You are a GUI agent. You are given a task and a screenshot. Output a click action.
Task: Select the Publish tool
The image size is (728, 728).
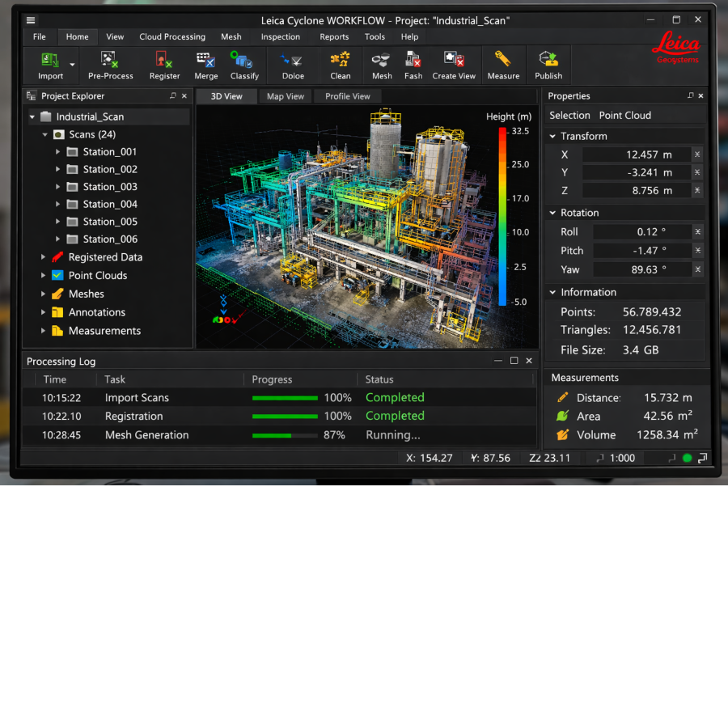[x=548, y=65]
